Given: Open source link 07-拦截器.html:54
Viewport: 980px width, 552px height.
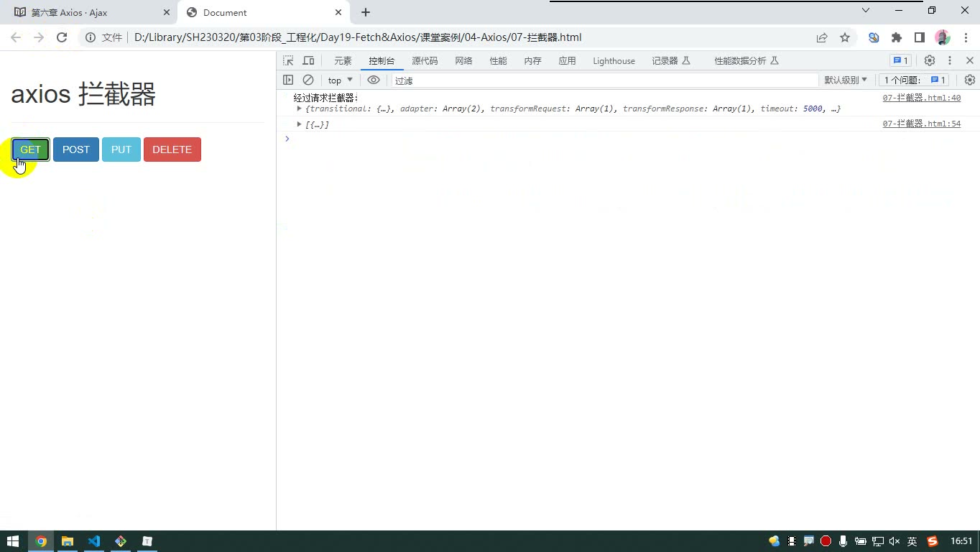Looking at the screenshot, I should [922, 124].
